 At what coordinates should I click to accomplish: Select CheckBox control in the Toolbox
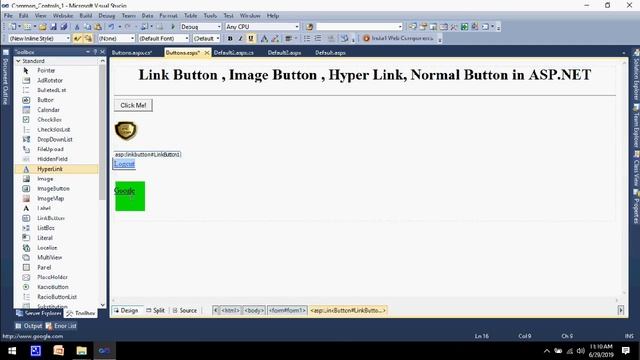56,120
